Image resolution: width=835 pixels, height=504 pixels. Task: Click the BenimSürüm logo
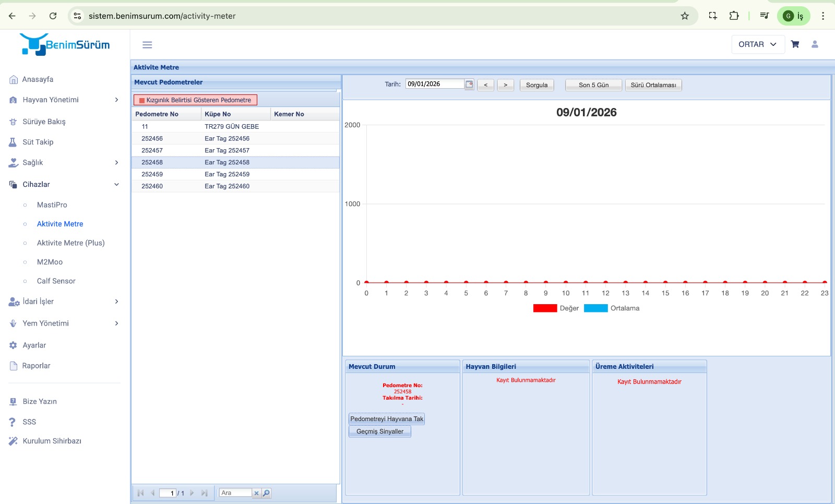[65, 44]
